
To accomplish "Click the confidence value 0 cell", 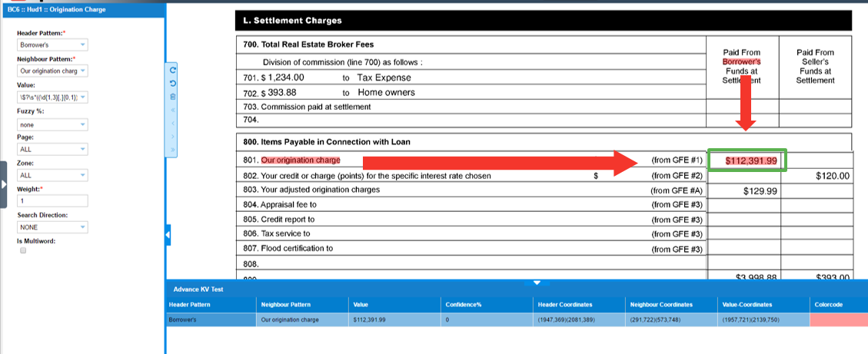I will click(487, 319).
